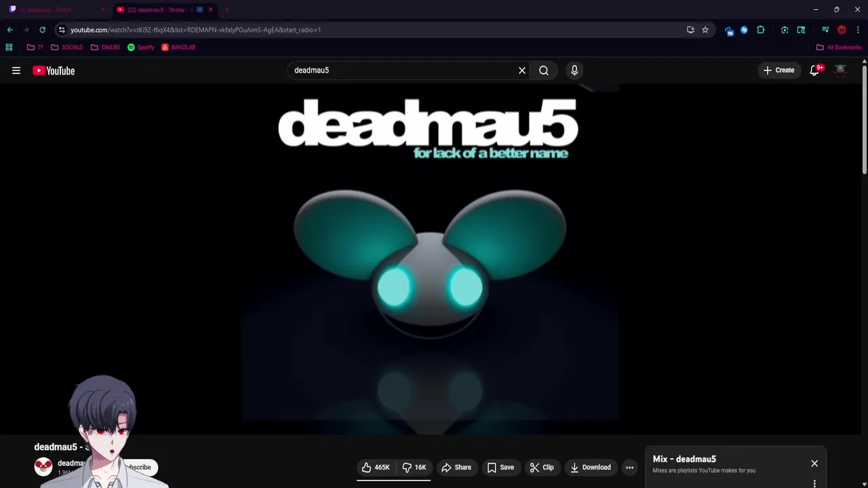868x488 pixels.
Task: Open more actions ellipsis beside Download
Action: pyautogui.click(x=630, y=467)
